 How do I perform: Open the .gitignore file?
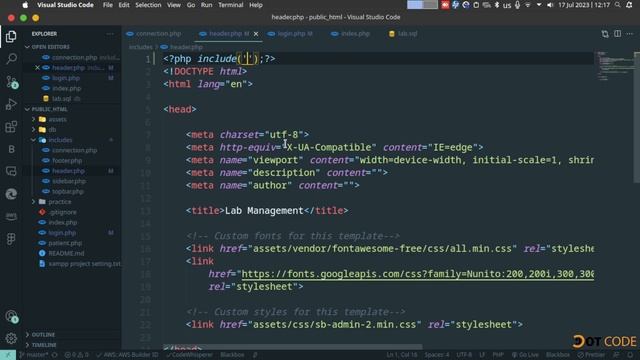63,212
